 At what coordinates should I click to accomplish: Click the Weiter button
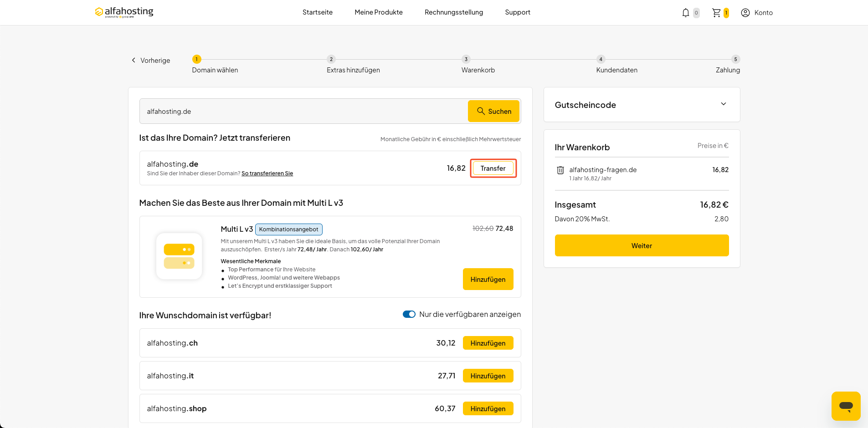(x=642, y=245)
